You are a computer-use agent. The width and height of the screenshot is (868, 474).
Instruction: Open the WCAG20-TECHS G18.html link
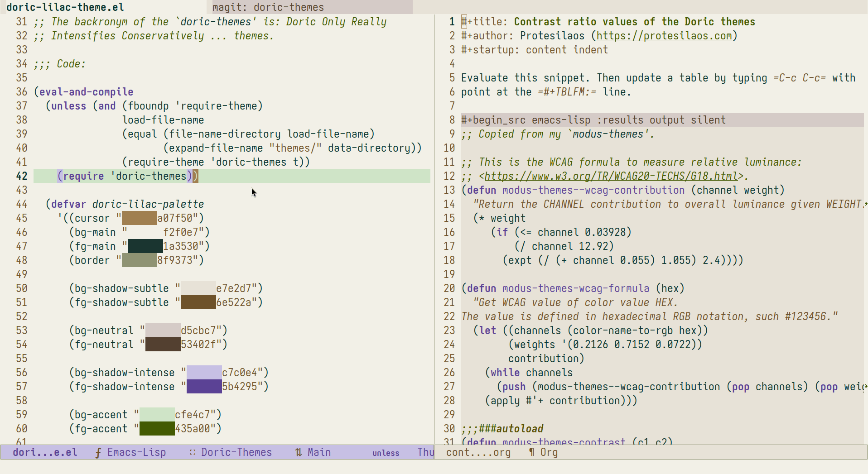[x=611, y=176]
